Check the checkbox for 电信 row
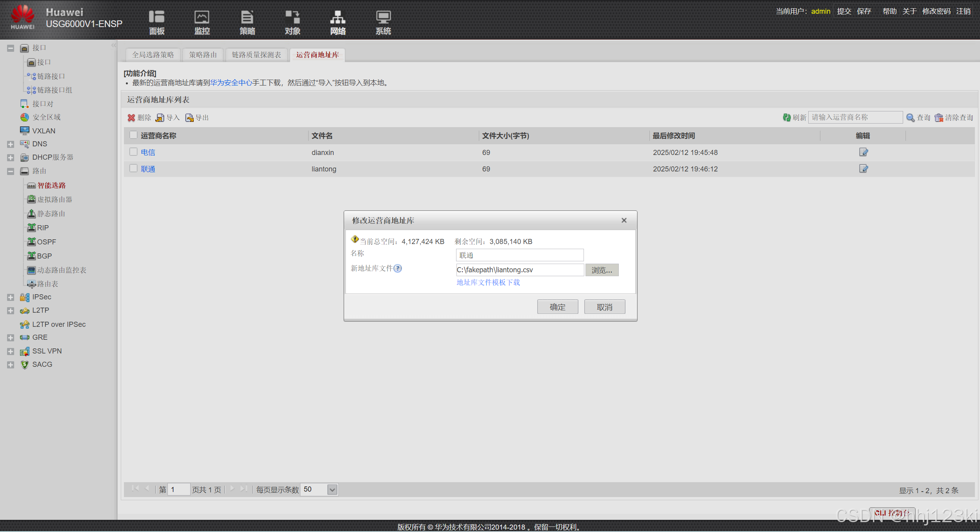980x532 pixels. [133, 152]
